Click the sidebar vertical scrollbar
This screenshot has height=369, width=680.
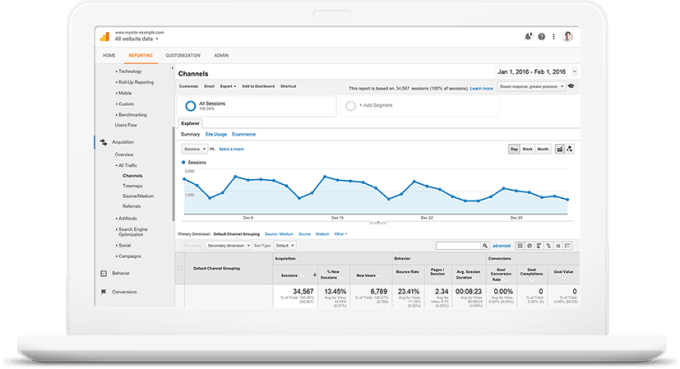pos(173,173)
